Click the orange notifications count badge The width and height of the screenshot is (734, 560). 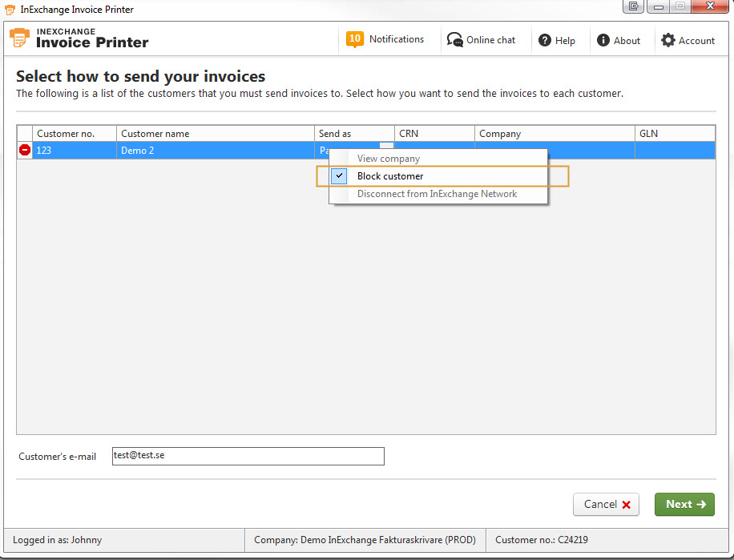(355, 38)
